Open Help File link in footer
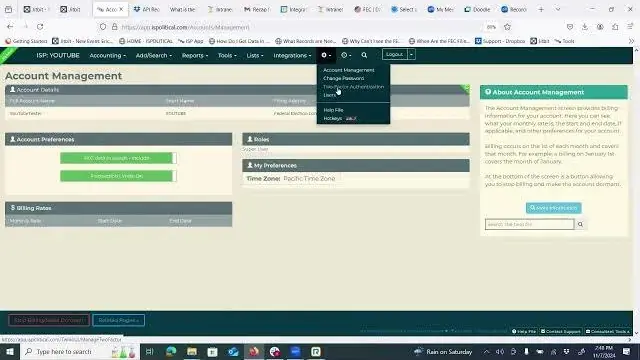The image size is (640, 360). pyautogui.click(x=524, y=331)
